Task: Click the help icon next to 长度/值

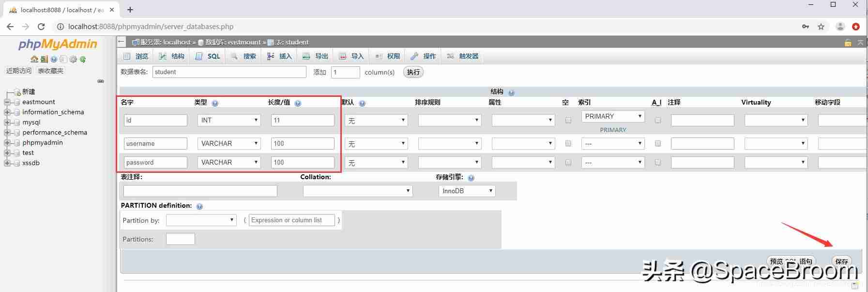Action: tap(298, 103)
